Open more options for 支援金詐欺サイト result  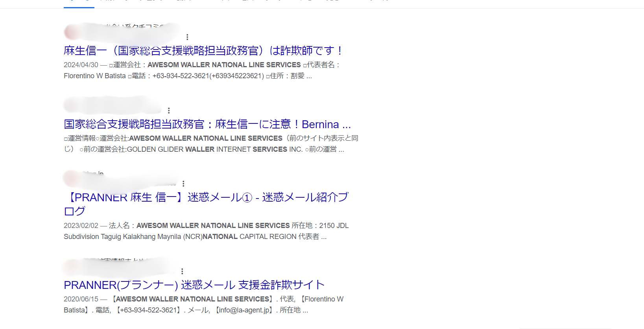182,271
